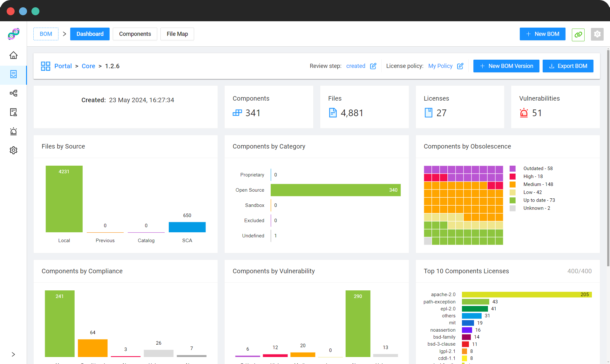Click the green link chain icon
This screenshot has height=364, width=610.
[578, 34]
